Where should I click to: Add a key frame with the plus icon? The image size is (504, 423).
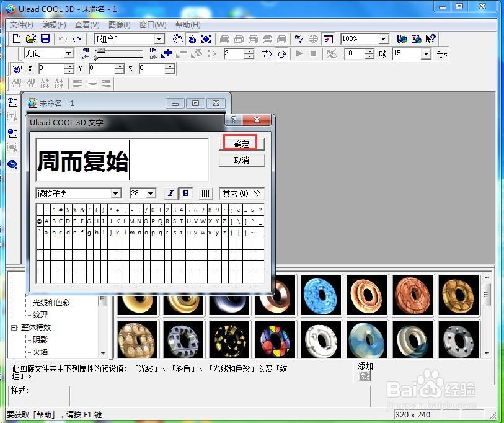pos(167,54)
